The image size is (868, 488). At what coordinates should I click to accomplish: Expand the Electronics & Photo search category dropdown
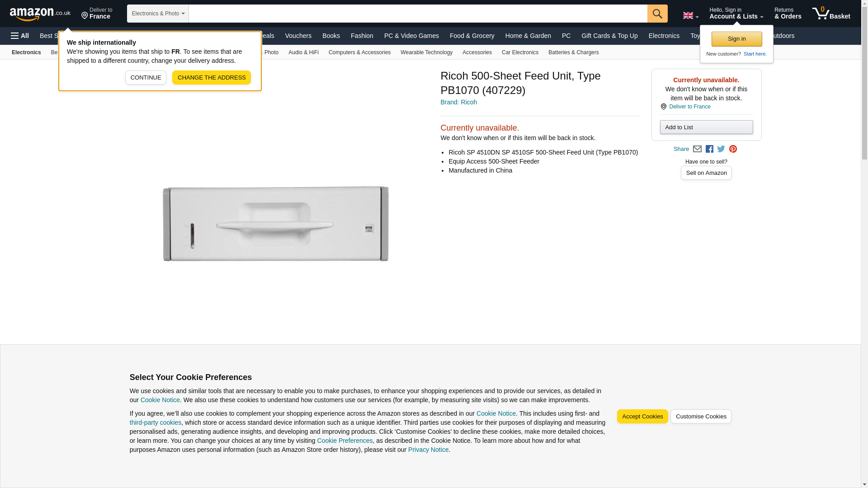158,14
